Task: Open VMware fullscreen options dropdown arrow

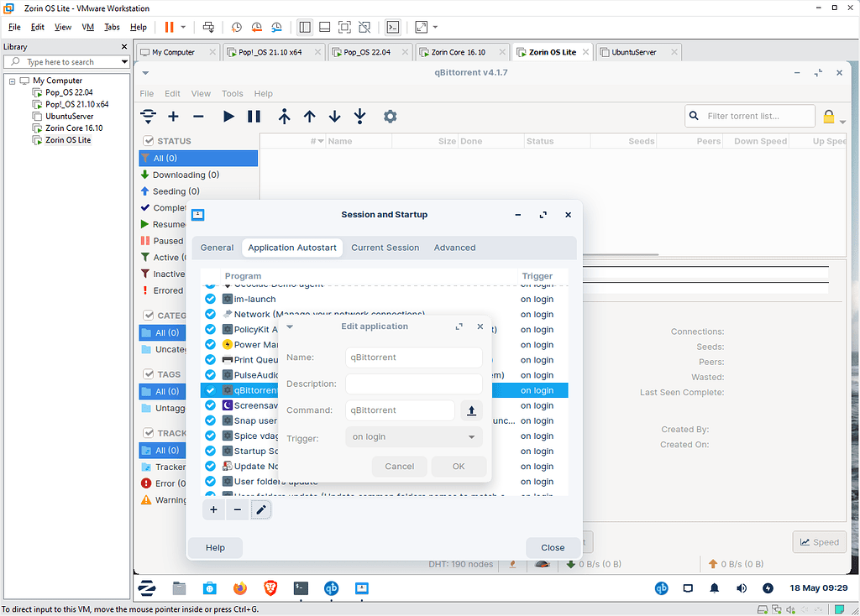Action: [x=436, y=27]
